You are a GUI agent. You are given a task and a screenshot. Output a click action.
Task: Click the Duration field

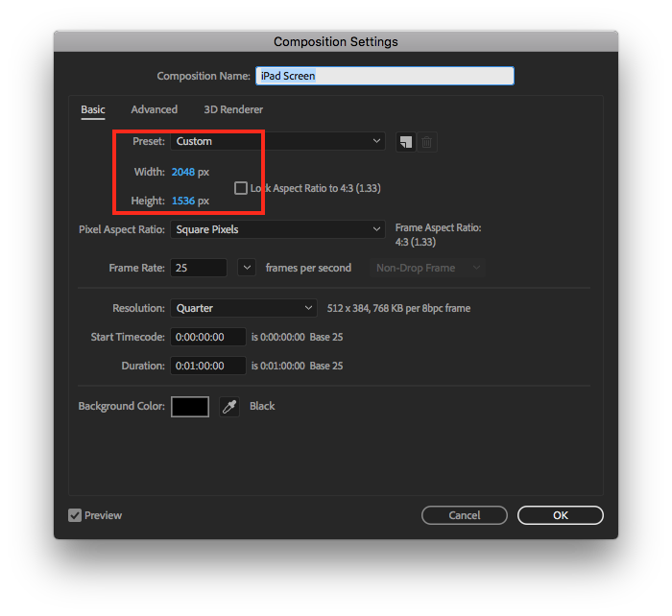(208, 366)
